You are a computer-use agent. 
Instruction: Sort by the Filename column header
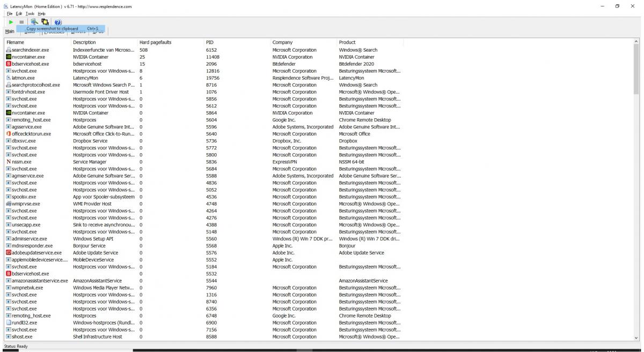pos(38,42)
